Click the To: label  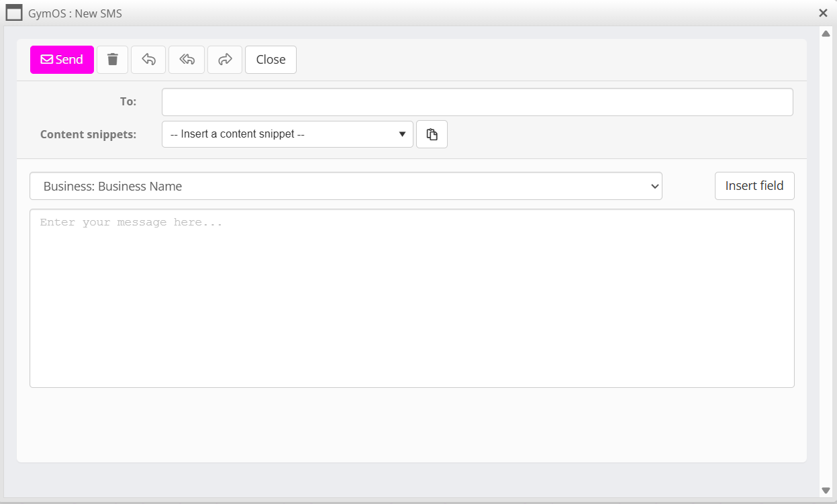click(128, 102)
